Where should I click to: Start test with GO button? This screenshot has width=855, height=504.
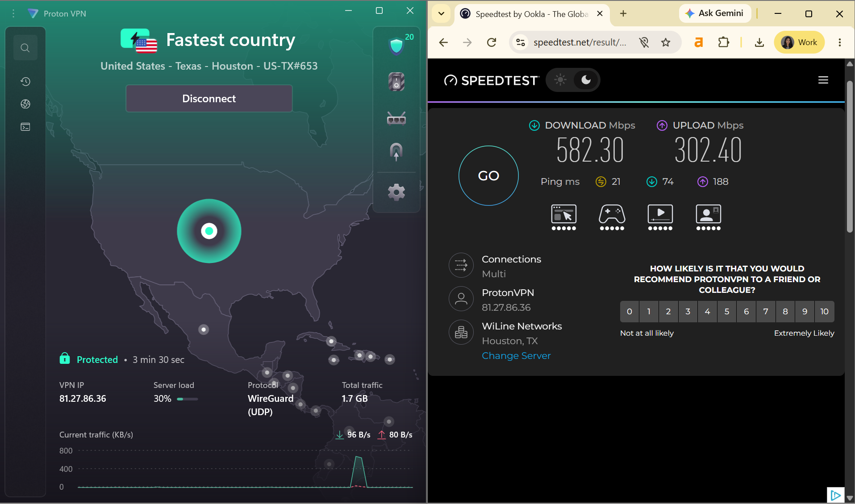488,175
